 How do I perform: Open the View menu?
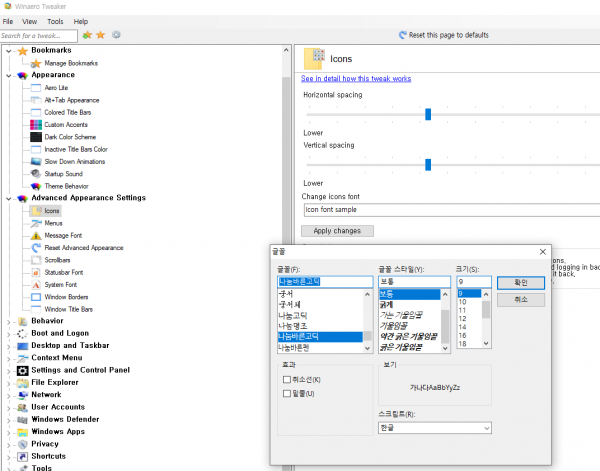coord(29,21)
